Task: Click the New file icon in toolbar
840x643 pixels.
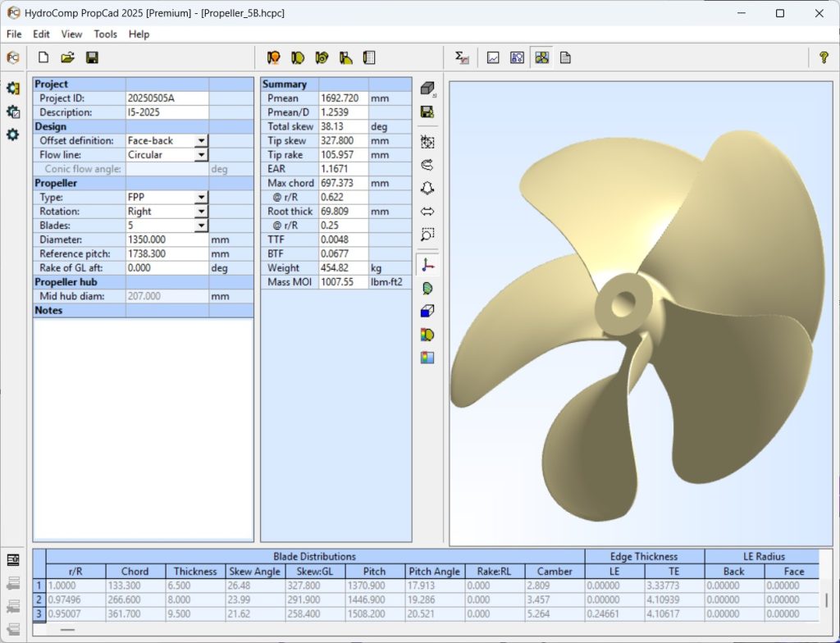Action: point(43,57)
